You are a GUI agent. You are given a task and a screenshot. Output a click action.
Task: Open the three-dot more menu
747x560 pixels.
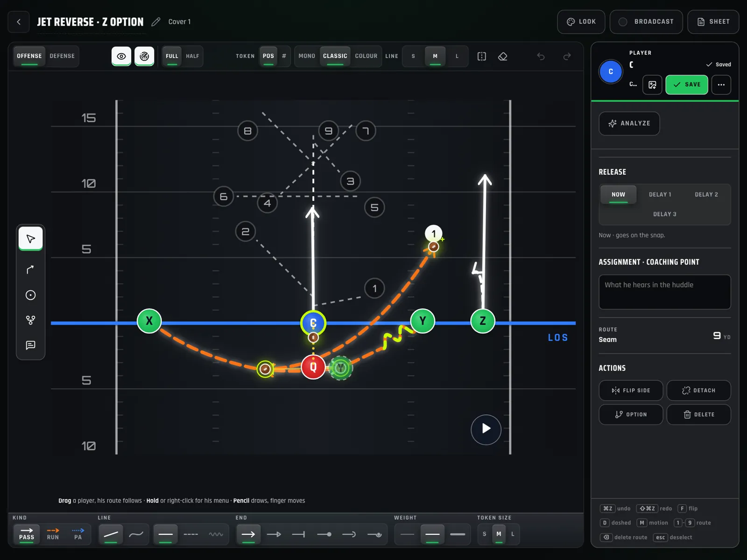pyautogui.click(x=721, y=85)
